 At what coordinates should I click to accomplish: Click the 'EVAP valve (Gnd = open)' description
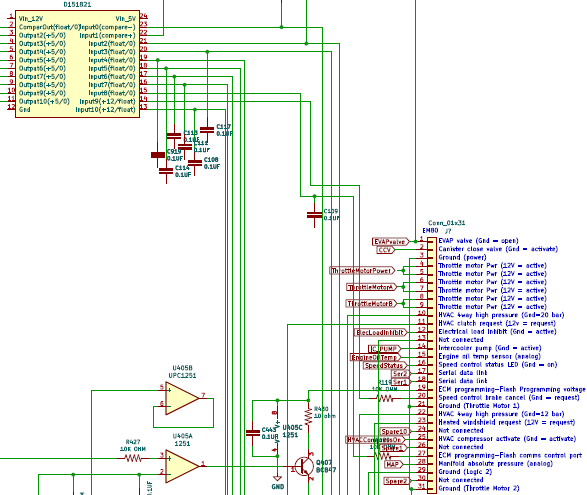click(x=478, y=241)
